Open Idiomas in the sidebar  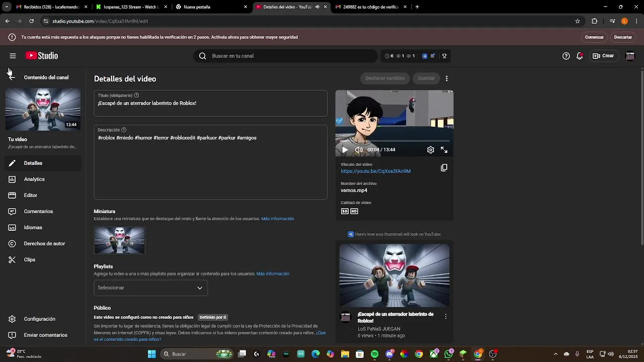(43, 227)
